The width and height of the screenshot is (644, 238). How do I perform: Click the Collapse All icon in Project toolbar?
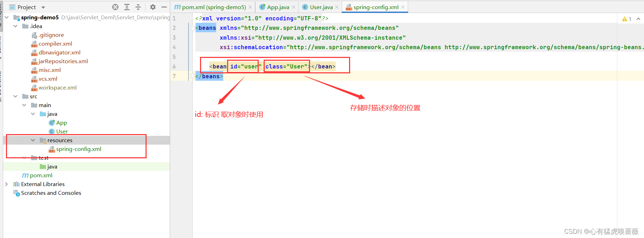pyautogui.click(x=138, y=7)
